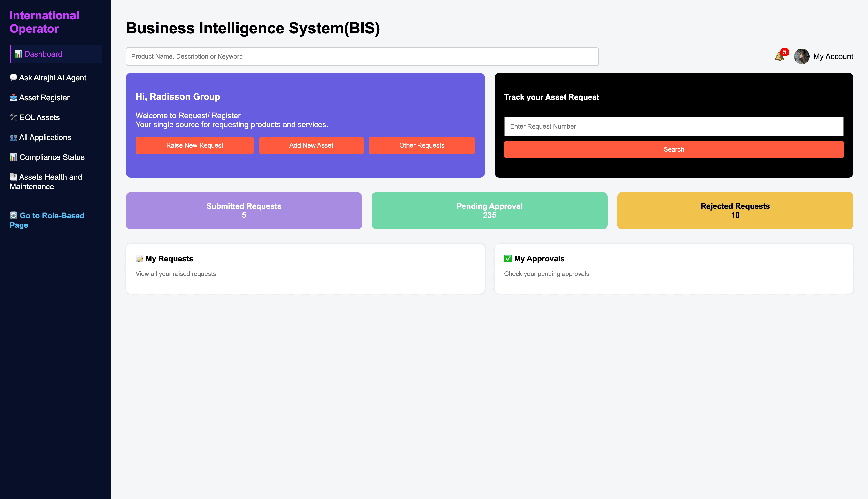868x499 pixels.
Task: Open the Pending Approval card
Action: click(489, 211)
